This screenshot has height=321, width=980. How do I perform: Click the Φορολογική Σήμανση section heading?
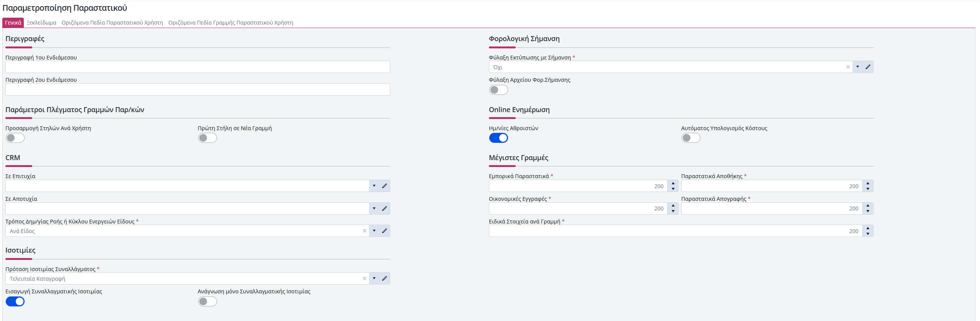point(524,39)
